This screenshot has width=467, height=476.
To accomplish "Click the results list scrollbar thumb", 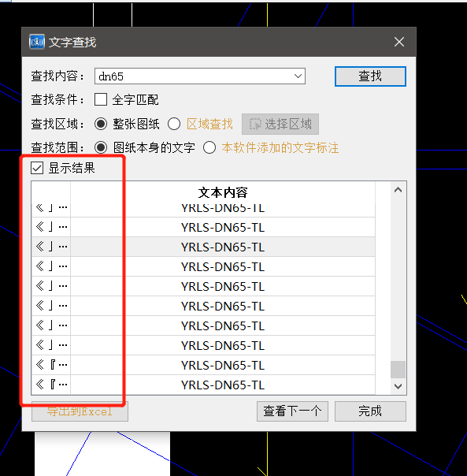I will click(398, 370).
